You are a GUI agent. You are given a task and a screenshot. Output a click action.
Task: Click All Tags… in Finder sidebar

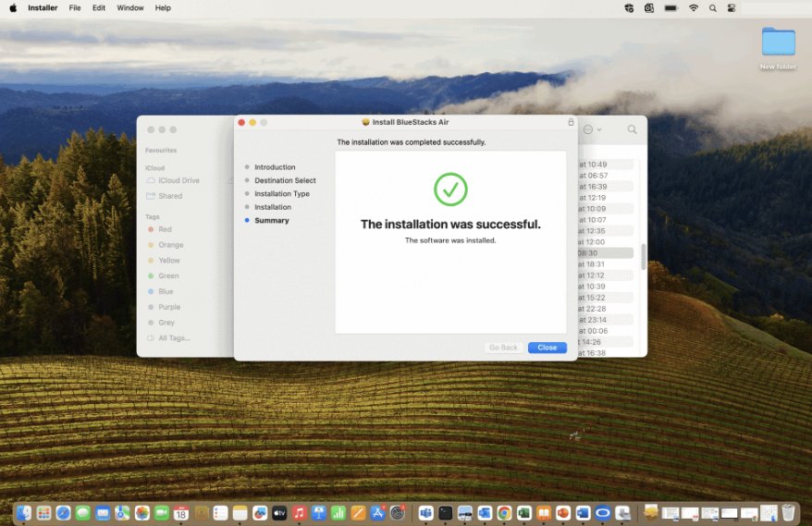[x=174, y=338]
